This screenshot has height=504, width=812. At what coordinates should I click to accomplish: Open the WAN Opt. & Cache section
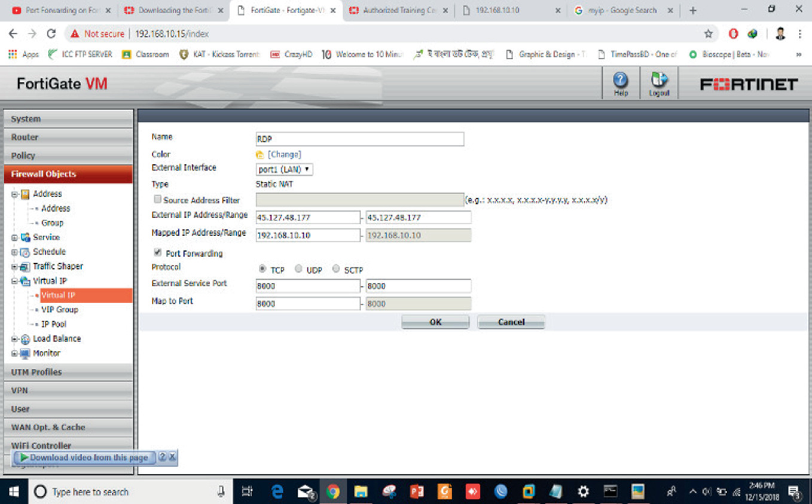[68, 427]
